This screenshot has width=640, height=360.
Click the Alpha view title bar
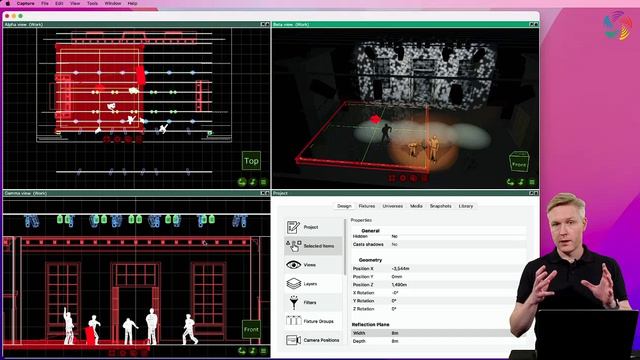pyautogui.click(x=136, y=24)
